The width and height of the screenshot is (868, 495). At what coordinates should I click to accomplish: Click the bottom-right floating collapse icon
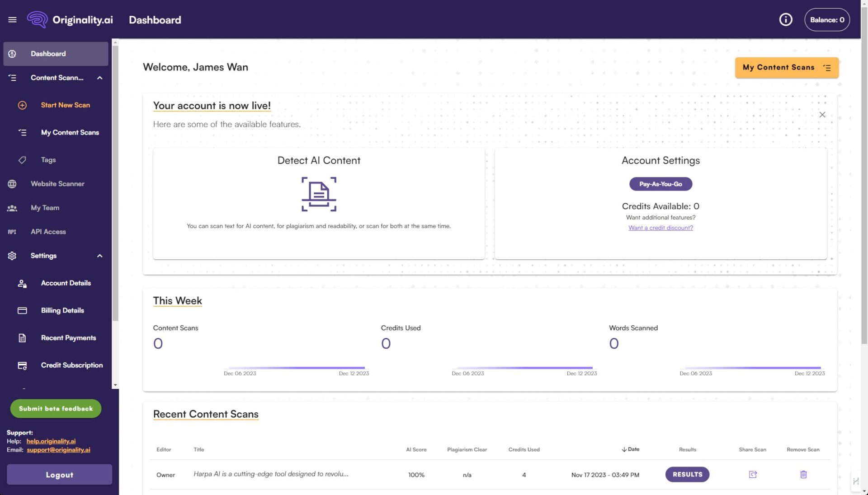pos(856,481)
